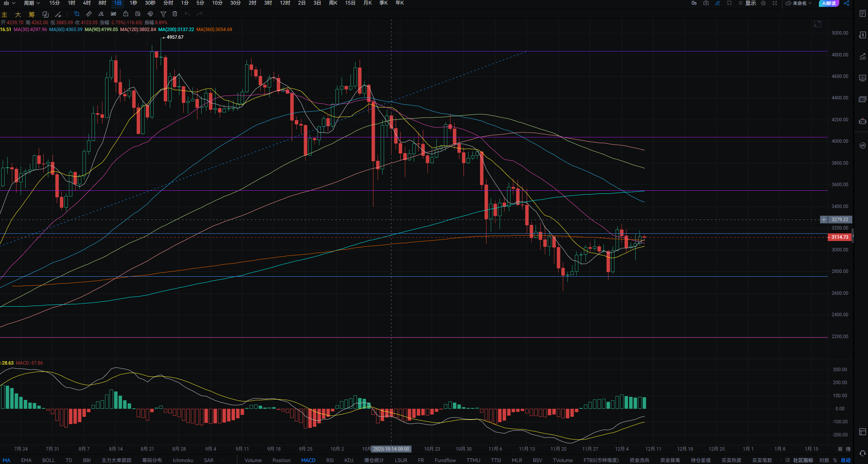Toggle percent scale mode
Image resolution: width=868 pixels, height=464 pixels.
pos(835,460)
